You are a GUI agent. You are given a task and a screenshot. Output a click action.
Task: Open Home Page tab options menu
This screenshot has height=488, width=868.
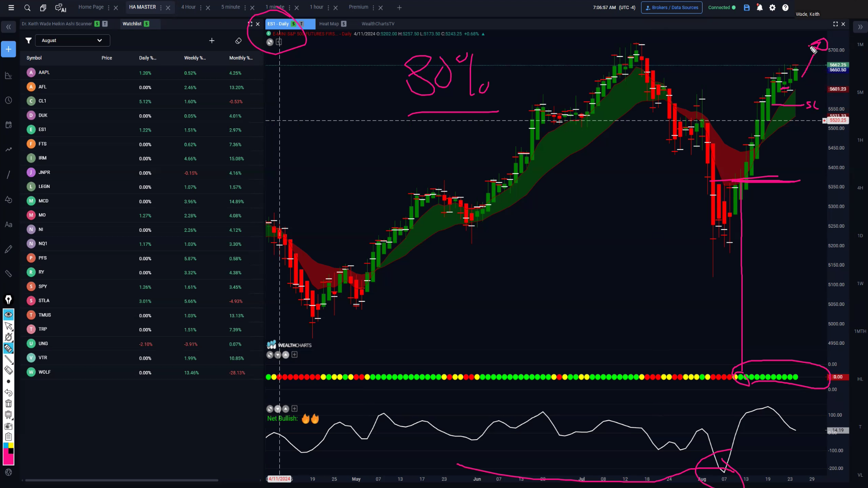coord(108,8)
